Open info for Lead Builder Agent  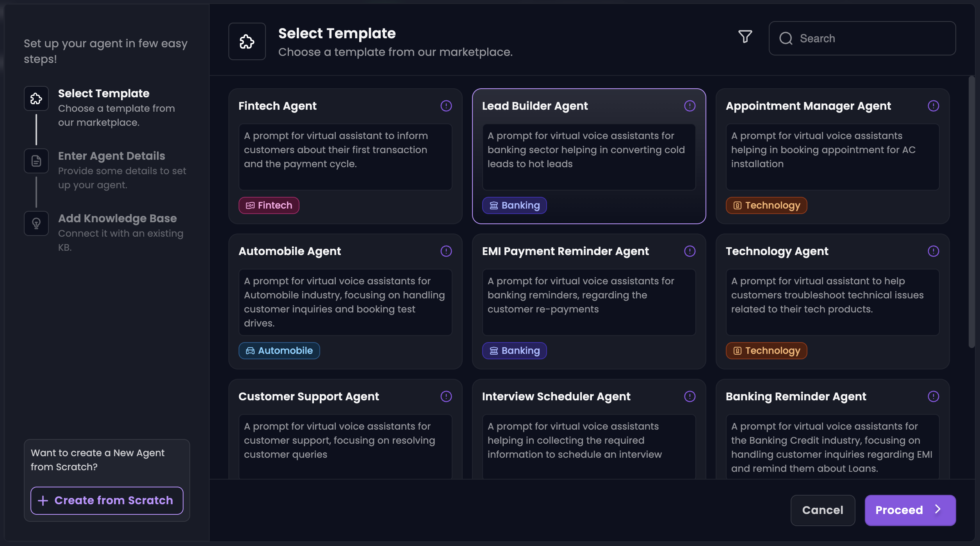click(x=690, y=106)
